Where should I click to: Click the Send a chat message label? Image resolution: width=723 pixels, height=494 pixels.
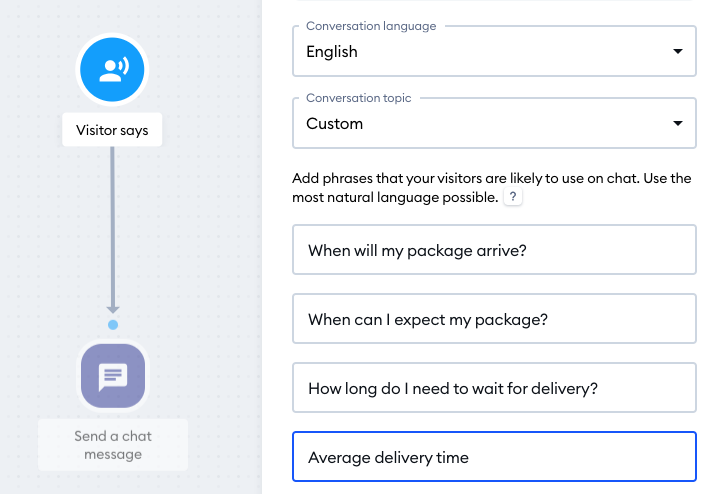pyautogui.click(x=113, y=445)
